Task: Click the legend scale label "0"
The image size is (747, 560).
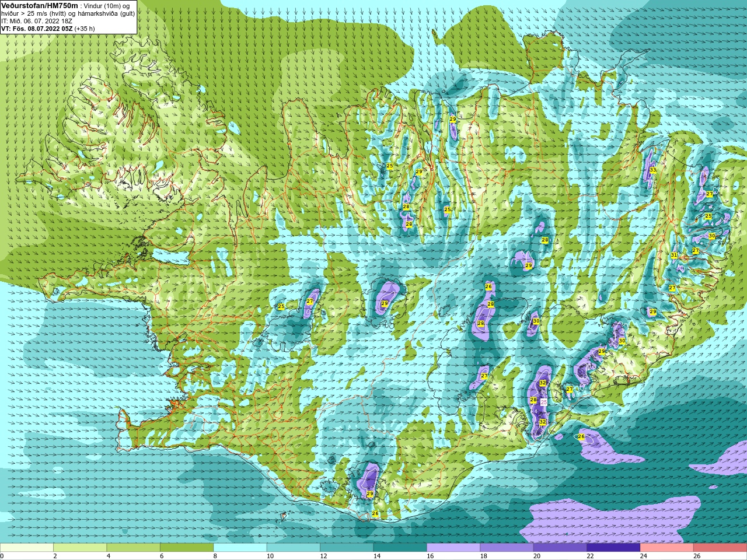Action: point(2,556)
